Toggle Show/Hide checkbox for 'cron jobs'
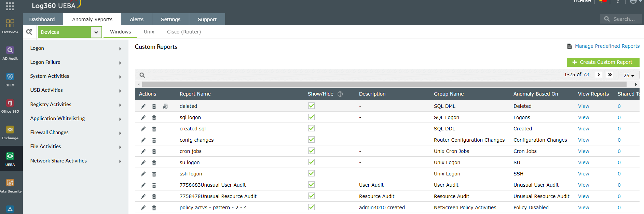This screenshot has width=644, height=214. click(311, 151)
